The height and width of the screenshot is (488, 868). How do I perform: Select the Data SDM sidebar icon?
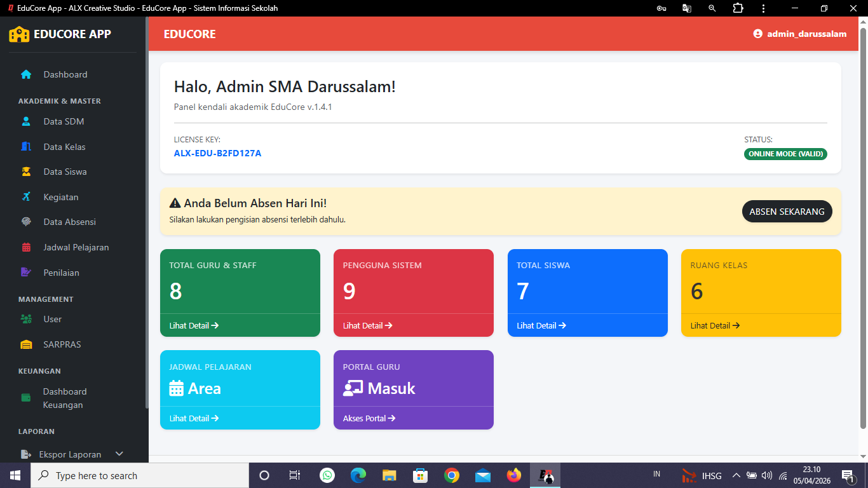pyautogui.click(x=25, y=121)
